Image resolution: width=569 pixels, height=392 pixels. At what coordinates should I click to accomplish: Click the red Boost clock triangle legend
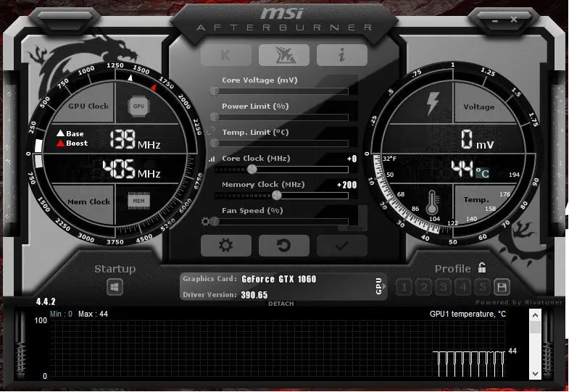coord(60,143)
